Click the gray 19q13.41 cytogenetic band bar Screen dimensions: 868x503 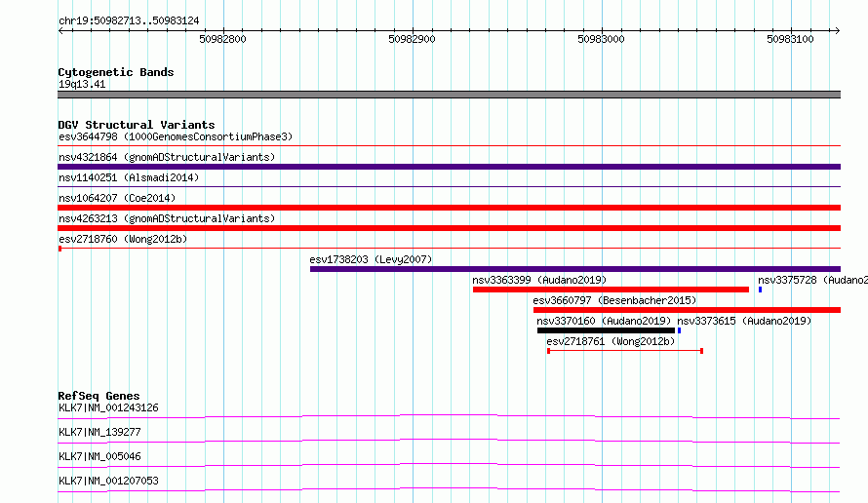tap(449, 95)
